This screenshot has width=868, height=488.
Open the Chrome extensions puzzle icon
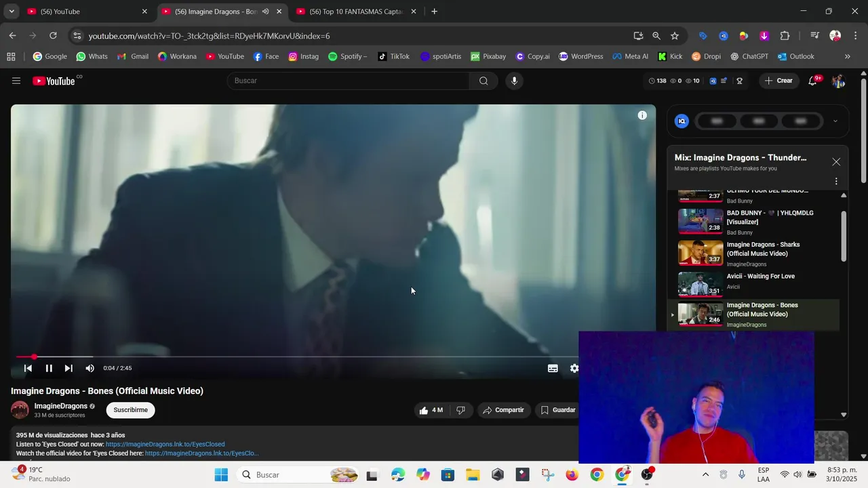[785, 36]
